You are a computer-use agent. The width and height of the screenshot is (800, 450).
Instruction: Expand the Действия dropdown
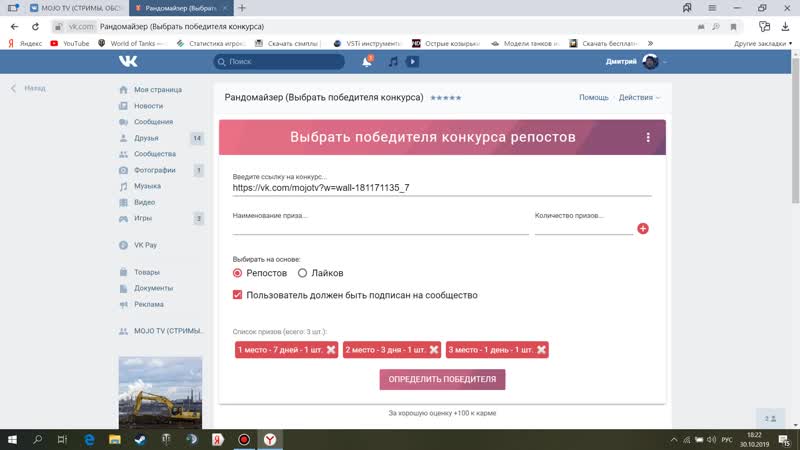[x=640, y=98]
